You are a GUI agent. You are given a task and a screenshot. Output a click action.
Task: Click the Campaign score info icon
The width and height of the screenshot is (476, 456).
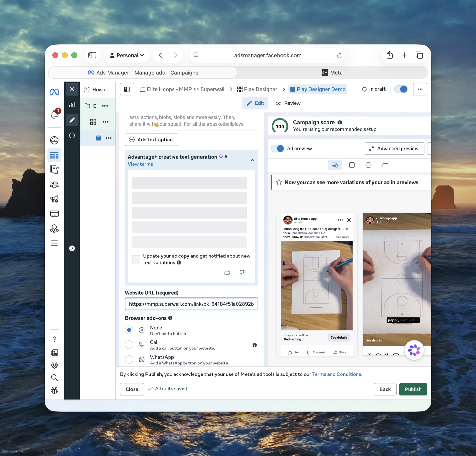pyautogui.click(x=340, y=122)
